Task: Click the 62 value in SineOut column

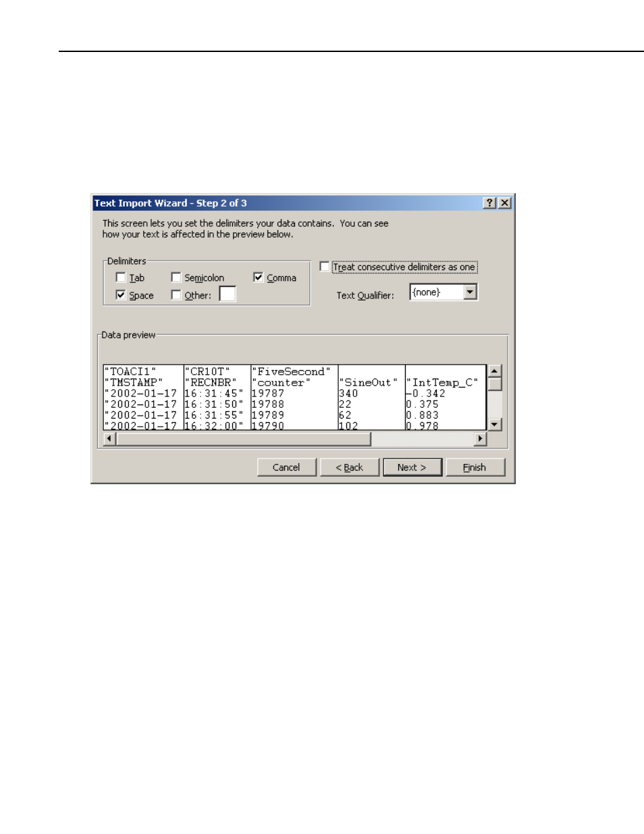Action: [345, 415]
